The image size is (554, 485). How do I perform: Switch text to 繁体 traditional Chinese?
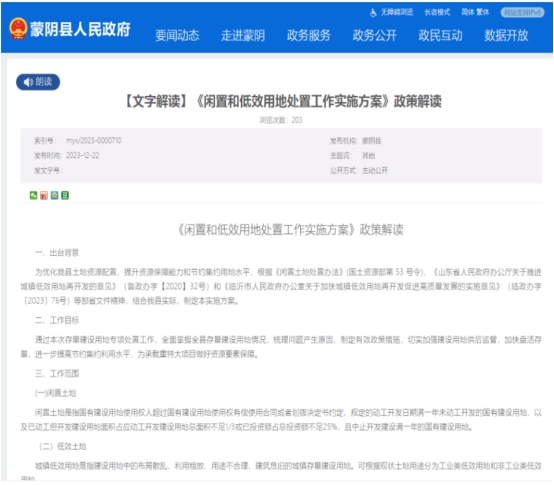pos(482,12)
